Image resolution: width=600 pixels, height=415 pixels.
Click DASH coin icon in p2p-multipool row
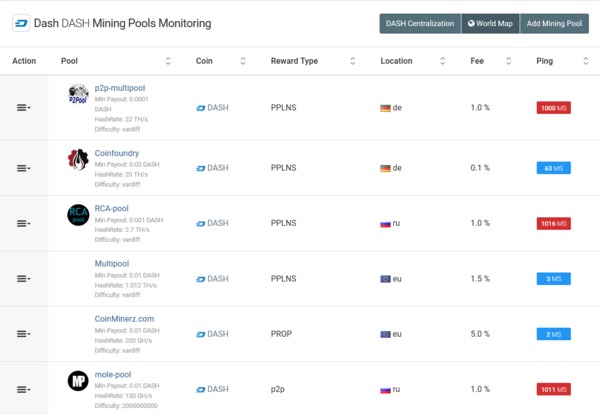[x=201, y=108]
